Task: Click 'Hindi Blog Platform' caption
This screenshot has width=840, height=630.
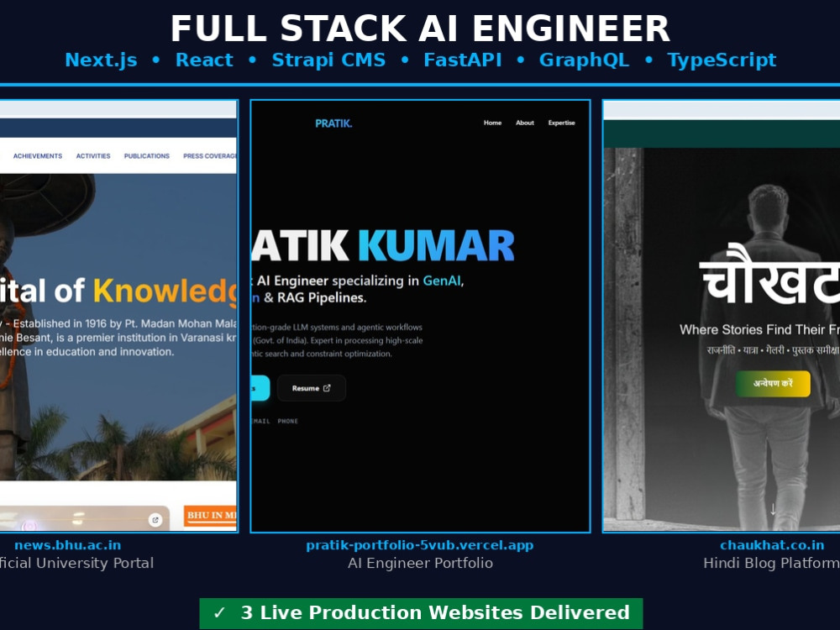Action: coord(771,563)
